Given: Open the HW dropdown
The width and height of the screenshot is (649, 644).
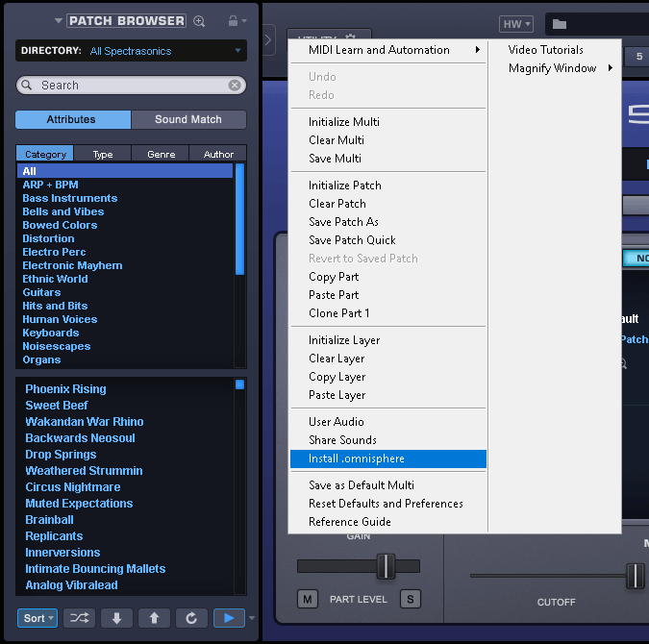Looking at the screenshot, I should 516,24.
